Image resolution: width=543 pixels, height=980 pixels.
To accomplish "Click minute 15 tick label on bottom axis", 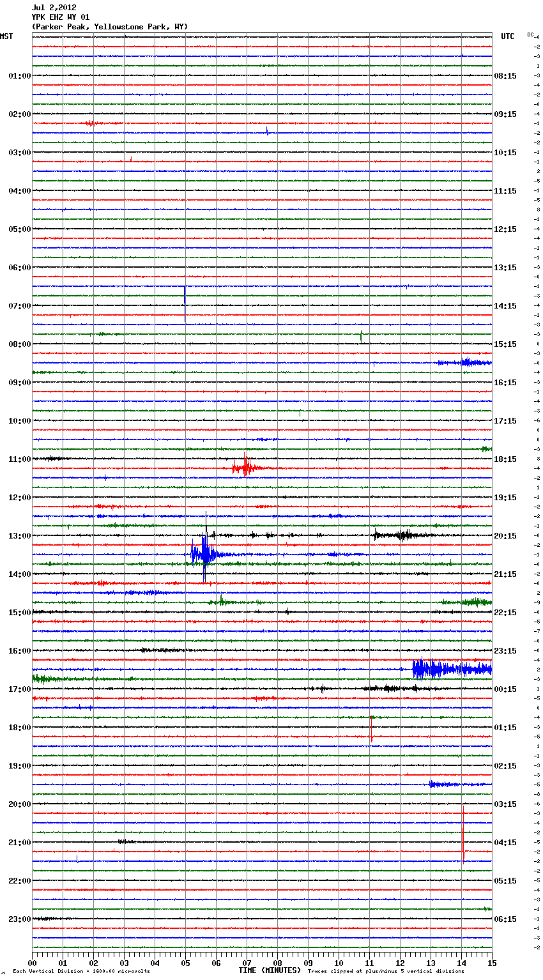I will tap(492, 963).
